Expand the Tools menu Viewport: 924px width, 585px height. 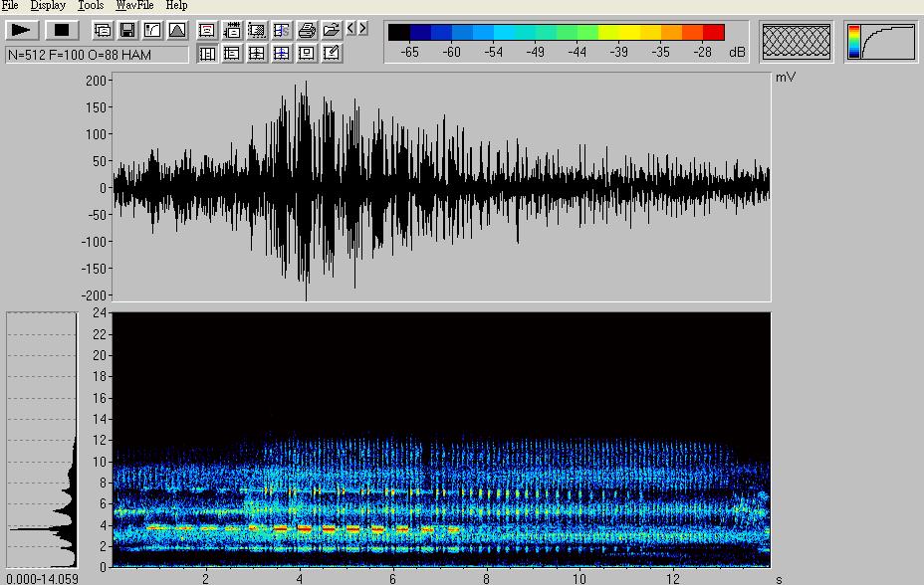(x=91, y=6)
